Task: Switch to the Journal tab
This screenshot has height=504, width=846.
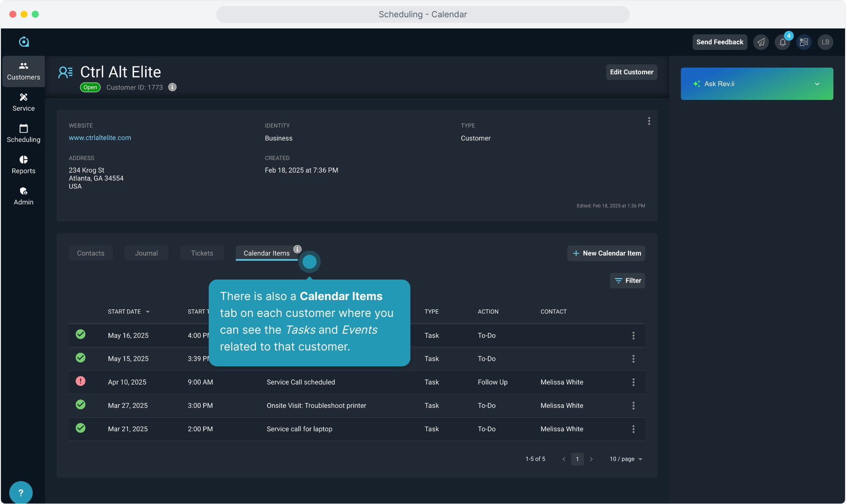Action: [146, 253]
